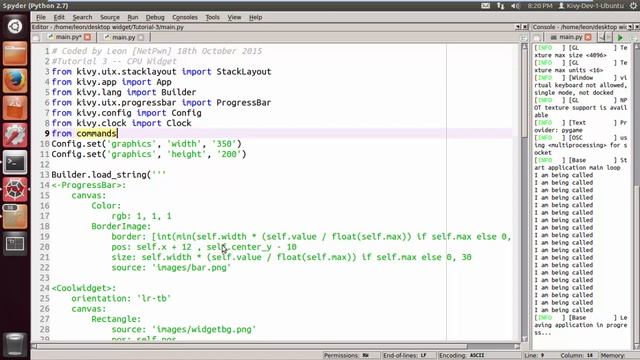The width and height of the screenshot is (640, 360).
Task: Click the orientation 'lr-tb' line
Action: [x=121, y=298]
